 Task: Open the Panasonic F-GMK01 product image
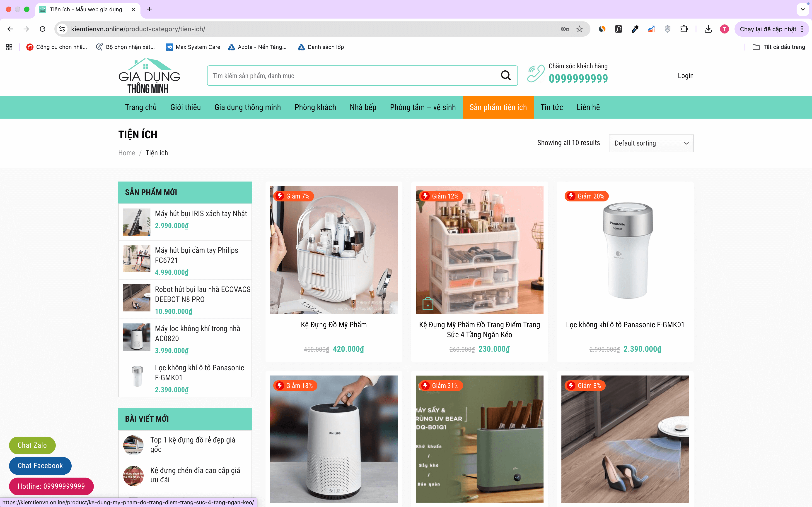click(x=625, y=250)
